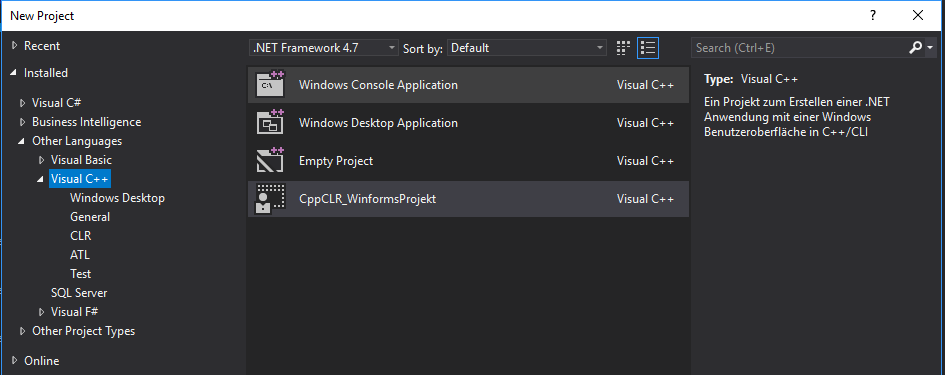Choose the Empty Project template icon

click(x=269, y=160)
